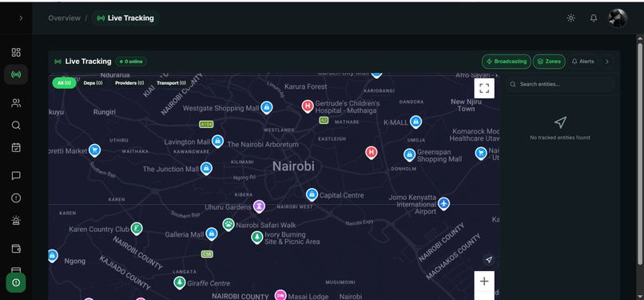Go to the Overview breadcrumb
The height and width of the screenshot is (300, 644).
(x=64, y=18)
